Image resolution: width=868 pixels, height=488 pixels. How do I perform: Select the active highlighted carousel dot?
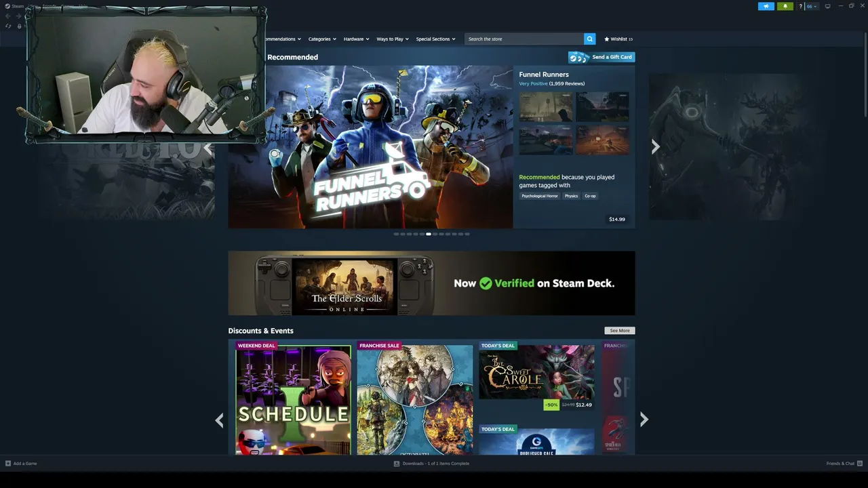(x=429, y=234)
